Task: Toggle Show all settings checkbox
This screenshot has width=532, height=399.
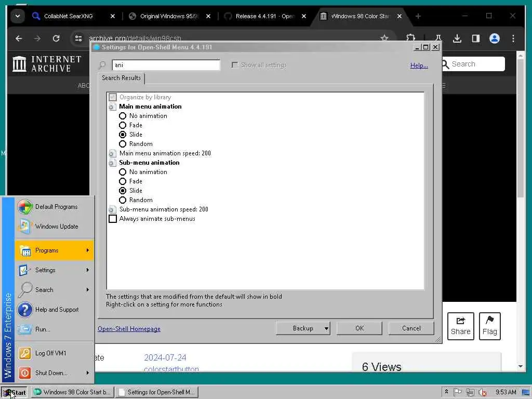Action: [x=234, y=65]
